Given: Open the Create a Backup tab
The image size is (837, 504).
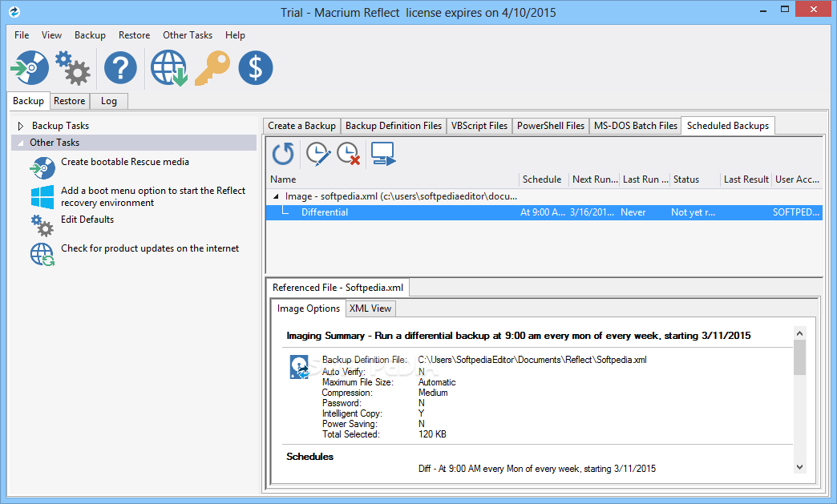Looking at the screenshot, I should coord(302,126).
